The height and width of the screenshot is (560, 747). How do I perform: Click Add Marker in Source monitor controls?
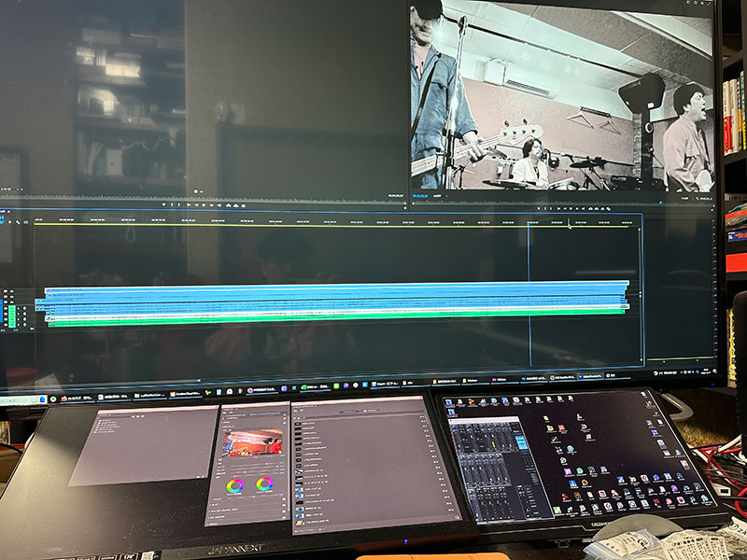pos(164,204)
